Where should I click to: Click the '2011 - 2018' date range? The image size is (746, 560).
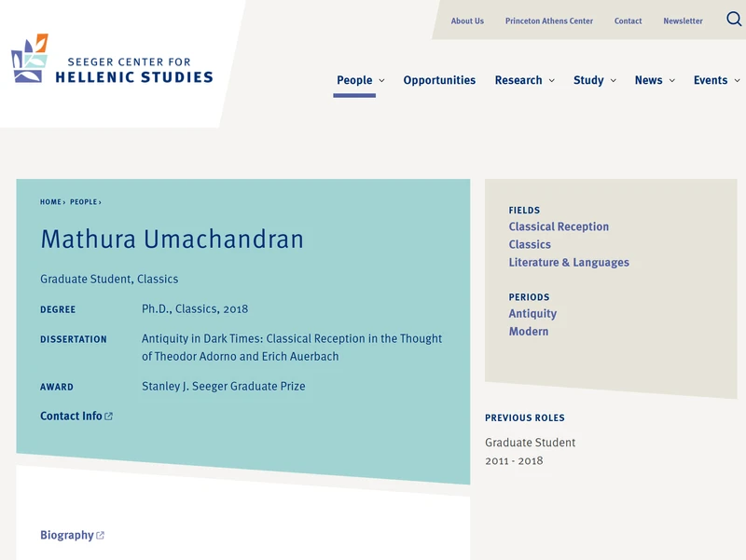click(x=514, y=460)
